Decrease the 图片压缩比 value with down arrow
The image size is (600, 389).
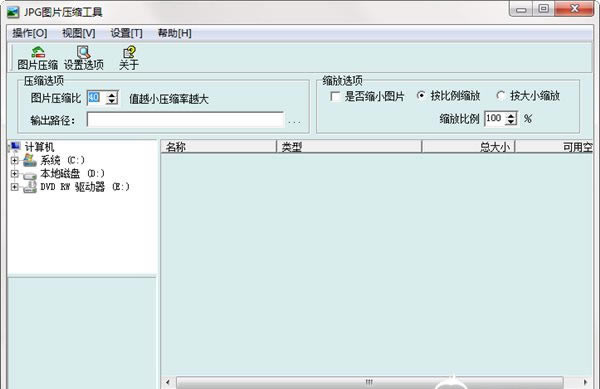tap(112, 101)
